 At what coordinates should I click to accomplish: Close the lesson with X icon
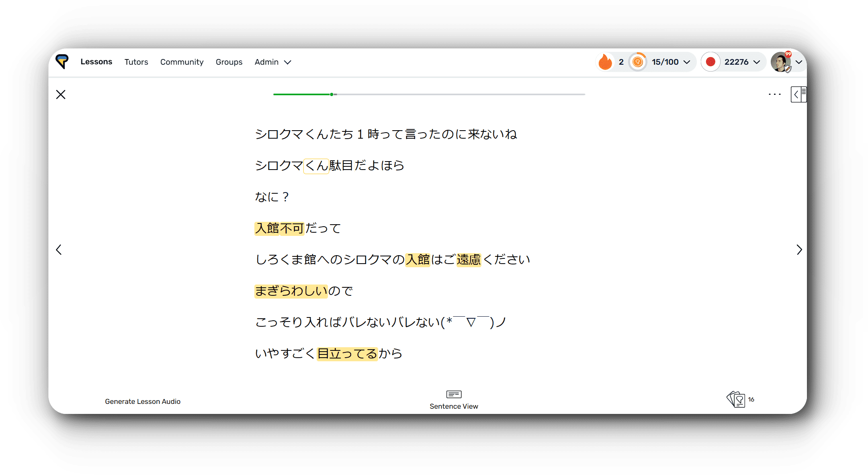pos(61,94)
